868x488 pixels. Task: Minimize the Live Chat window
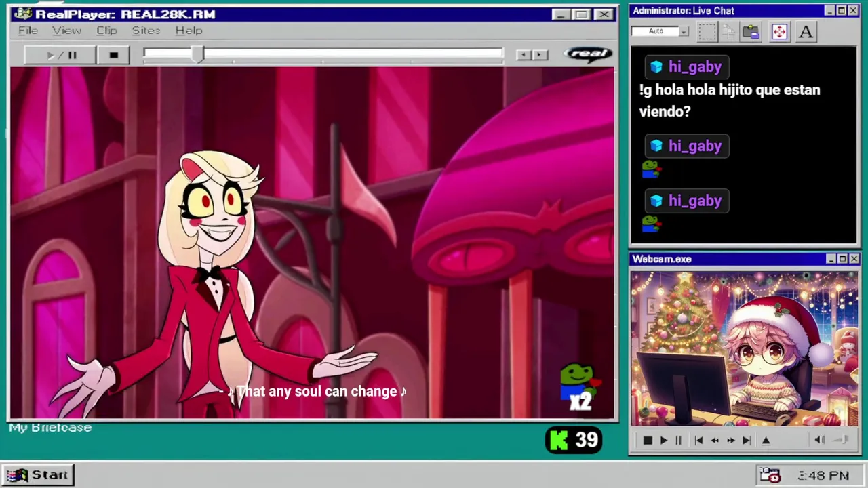coord(831,11)
